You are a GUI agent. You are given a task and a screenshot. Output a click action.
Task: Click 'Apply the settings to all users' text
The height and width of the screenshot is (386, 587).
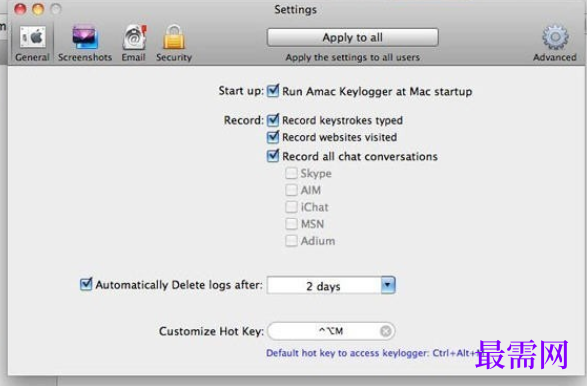click(x=353, y=57)
